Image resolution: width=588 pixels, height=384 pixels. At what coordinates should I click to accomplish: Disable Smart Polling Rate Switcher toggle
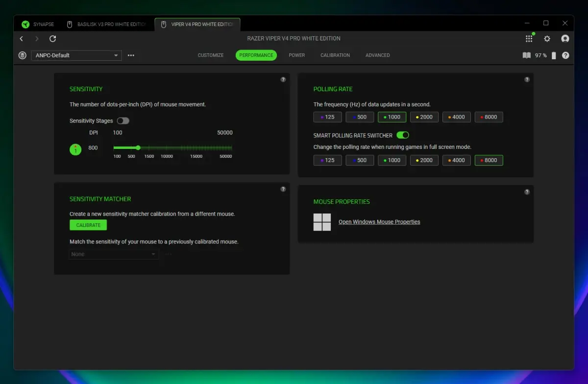pos(403,135)
